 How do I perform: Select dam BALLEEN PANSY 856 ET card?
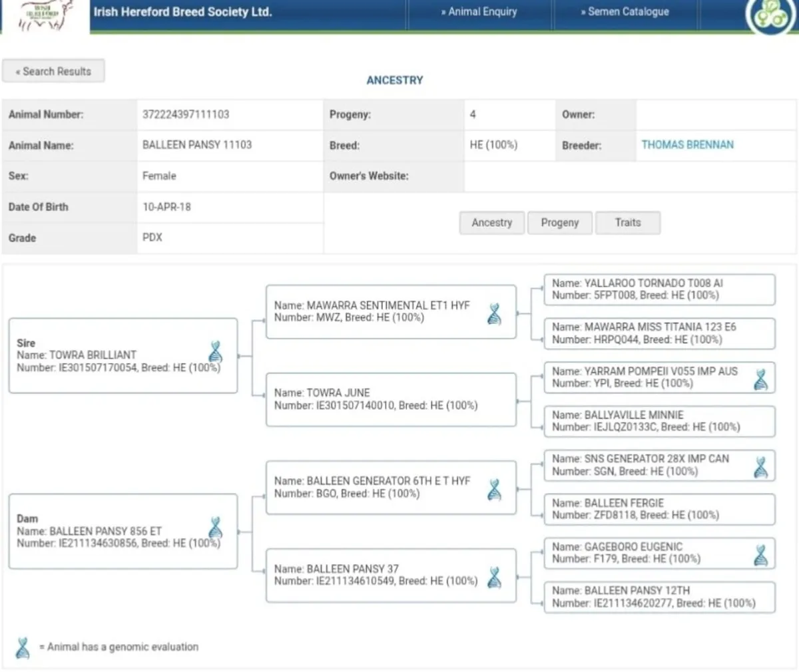(123, 531)
